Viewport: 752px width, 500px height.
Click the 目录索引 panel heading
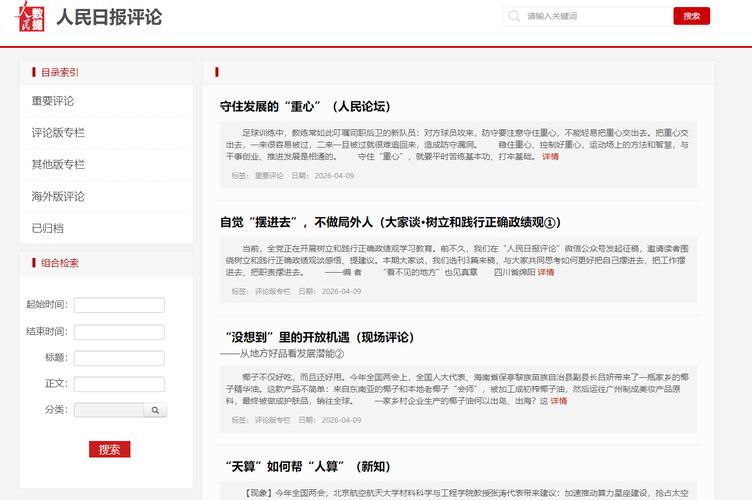(59, 72)
